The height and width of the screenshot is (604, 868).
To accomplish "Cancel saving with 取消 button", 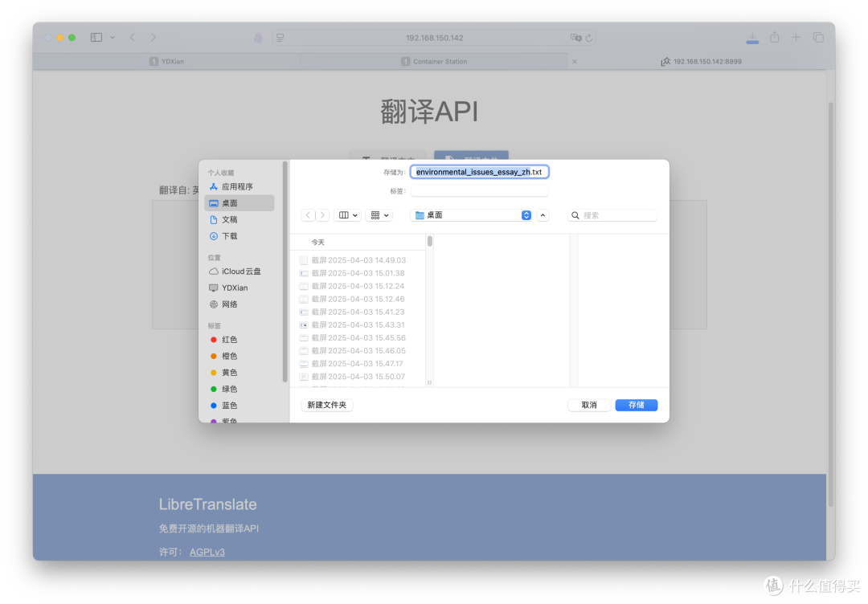I will click(590, 405).
